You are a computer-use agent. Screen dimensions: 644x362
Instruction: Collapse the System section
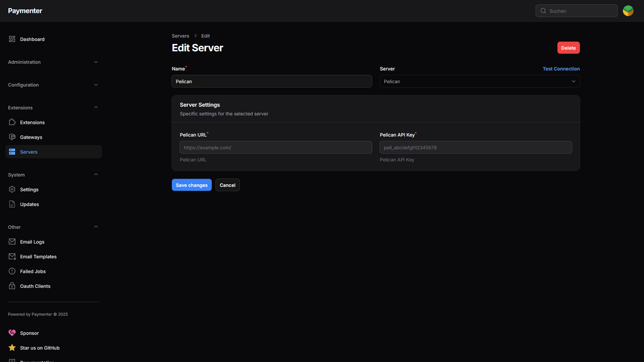coord(54,174)
